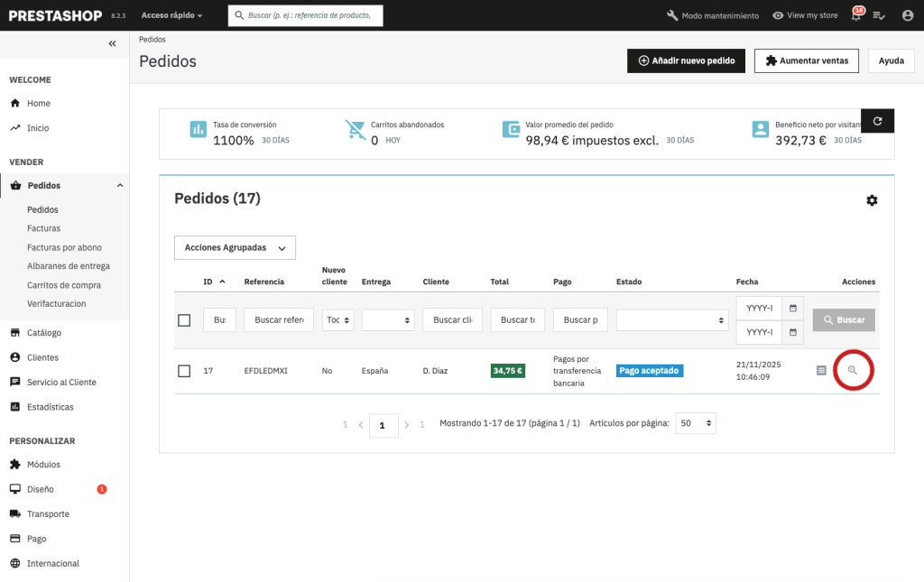Open the calendar for the first date filter
Image resolution: width=924 pixels, height=582 pixels.
792,308
